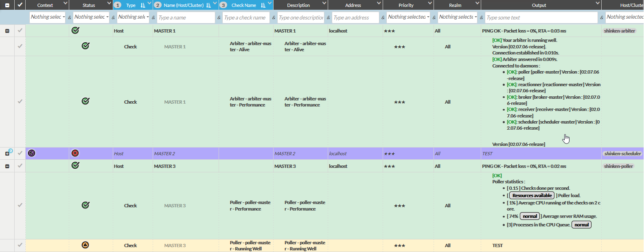Click OK status icon of MASTER 3 host row
Screen dimensions: 644x252
pos(75,165)
